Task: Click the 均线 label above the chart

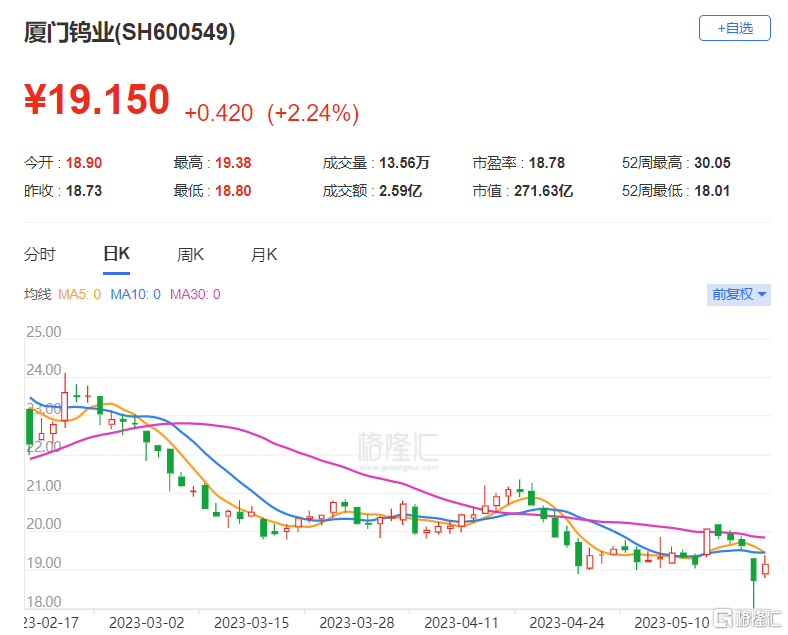Action: click(37, 294)
